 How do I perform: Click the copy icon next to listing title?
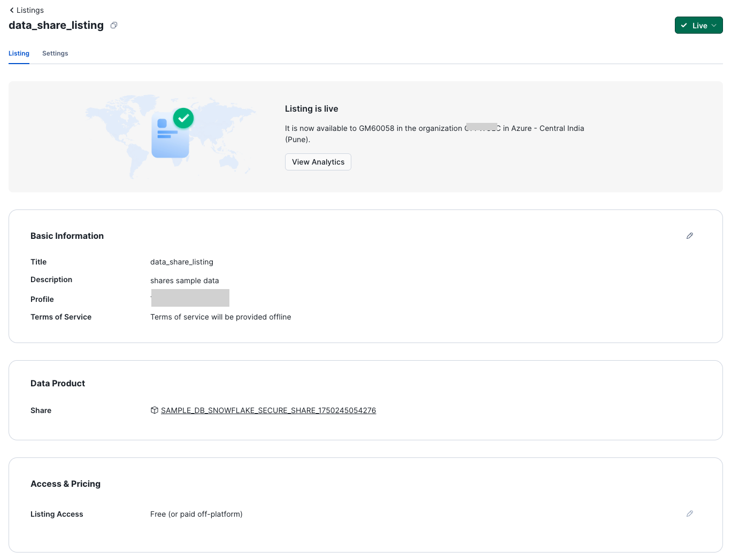(x=114, y=25)
